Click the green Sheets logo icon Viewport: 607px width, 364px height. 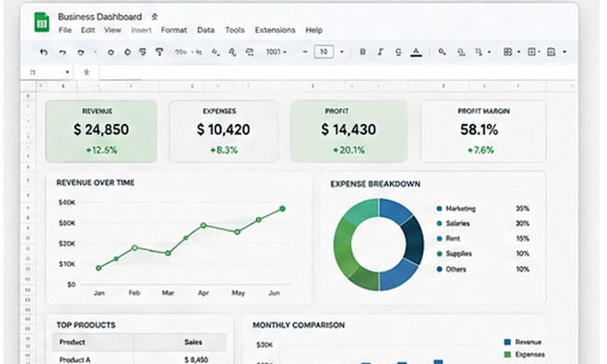pyautogui.click(x=41, y=22)
